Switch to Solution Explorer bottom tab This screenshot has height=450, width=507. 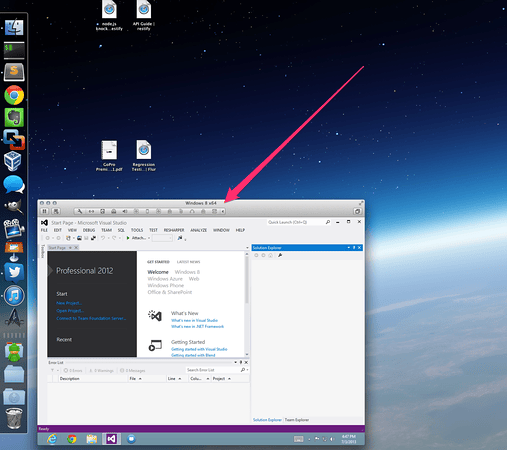point(267,420)
